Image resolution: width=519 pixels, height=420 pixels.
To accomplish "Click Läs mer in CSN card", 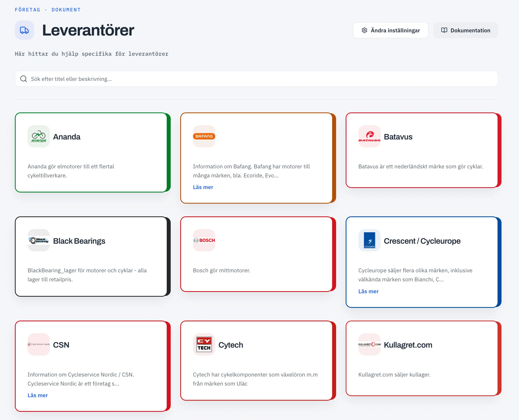I will (38, 395).
